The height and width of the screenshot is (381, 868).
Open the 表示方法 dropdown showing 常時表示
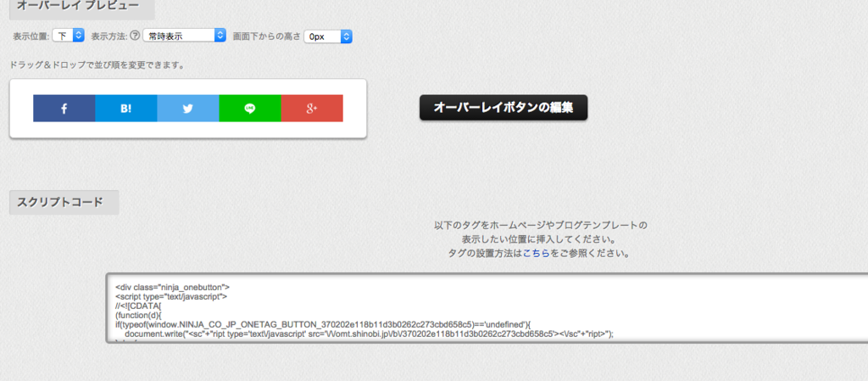(184, 36)
